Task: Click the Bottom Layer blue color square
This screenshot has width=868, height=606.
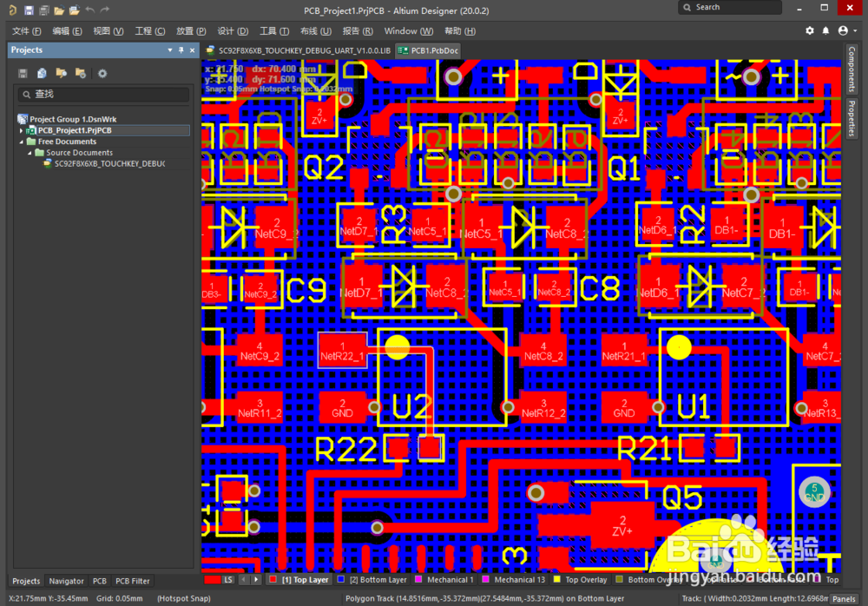Action: coord(341,579)
